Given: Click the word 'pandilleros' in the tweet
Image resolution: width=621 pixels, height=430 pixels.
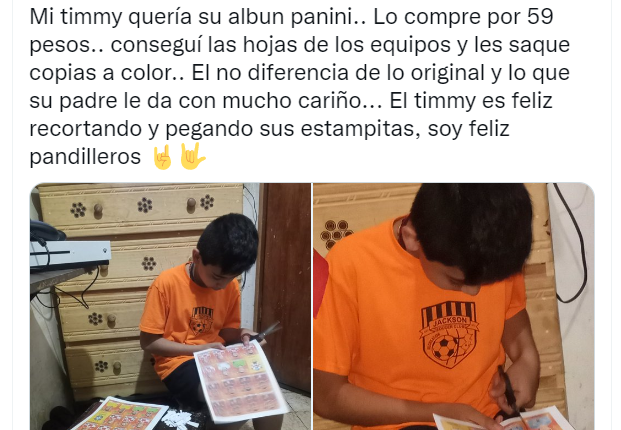Looking at the screenshot, I should point(85,157).
